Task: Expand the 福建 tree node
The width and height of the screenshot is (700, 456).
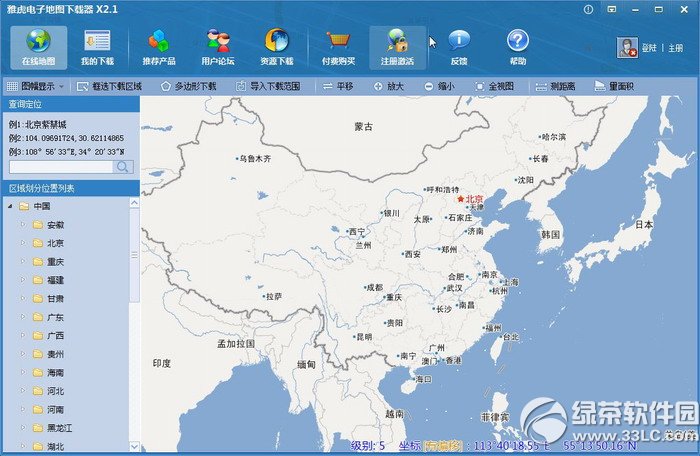Action: click(23, 280)
